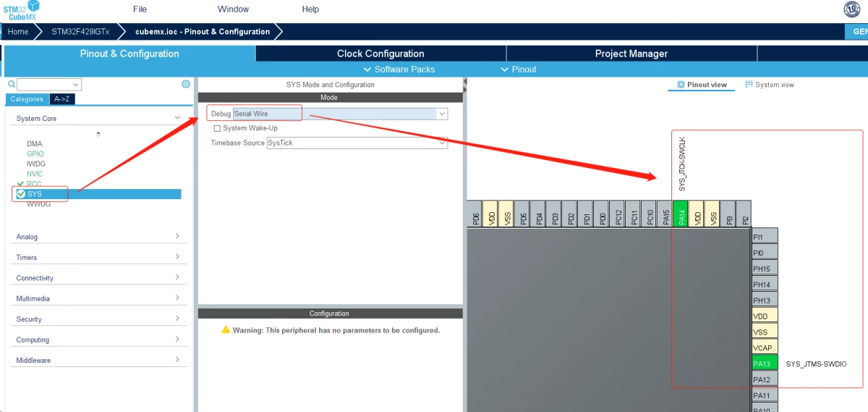Open the File menu
The width and height of the screenshot is (868, 412).
point(140,9)
